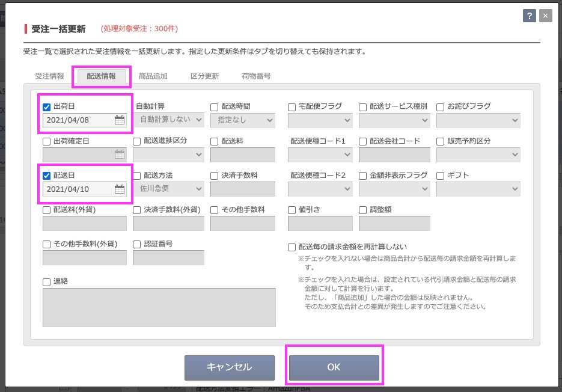
Task: Open the calendar picker for 配送日
Action: [x=120, y=189]
